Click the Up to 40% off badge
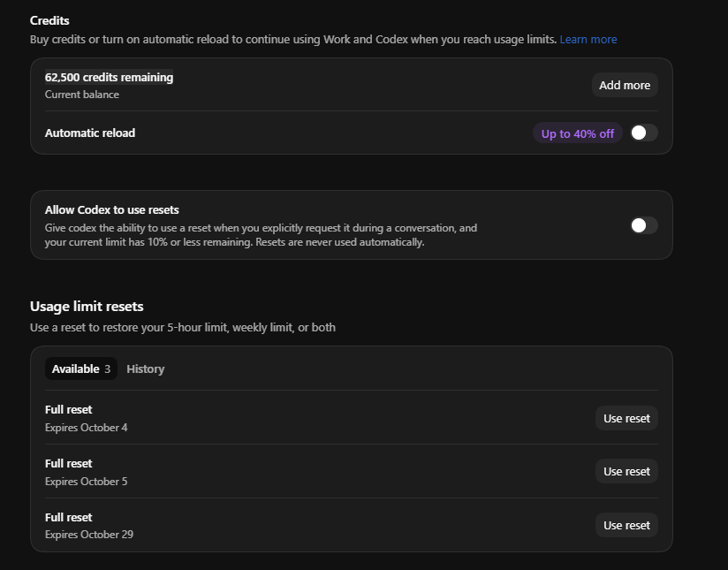Screen dimensions: 728x570 click(x=578, y=133)
